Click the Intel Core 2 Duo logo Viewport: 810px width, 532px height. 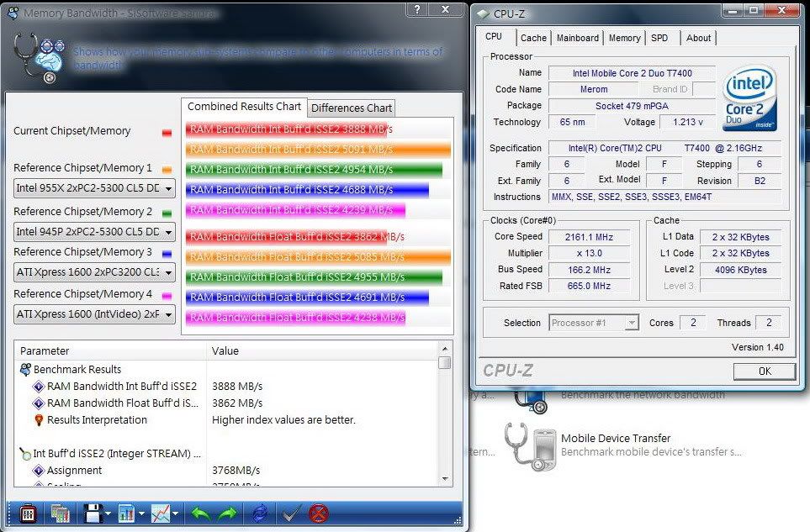click(749, 98)
